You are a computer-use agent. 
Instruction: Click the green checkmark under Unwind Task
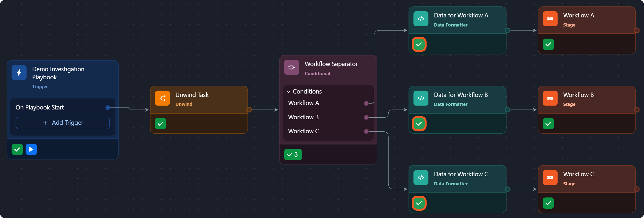[x=160, y=124]
